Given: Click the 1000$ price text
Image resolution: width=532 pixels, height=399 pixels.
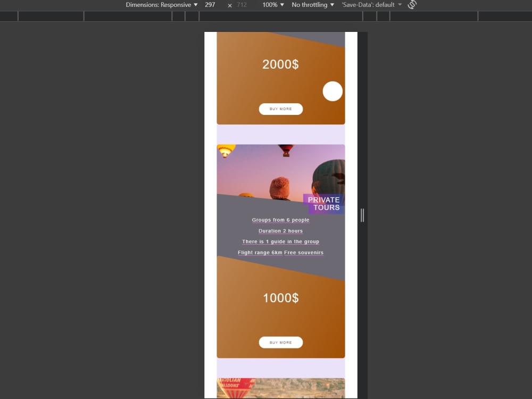Looking at the screenshot, I should 280,298.
